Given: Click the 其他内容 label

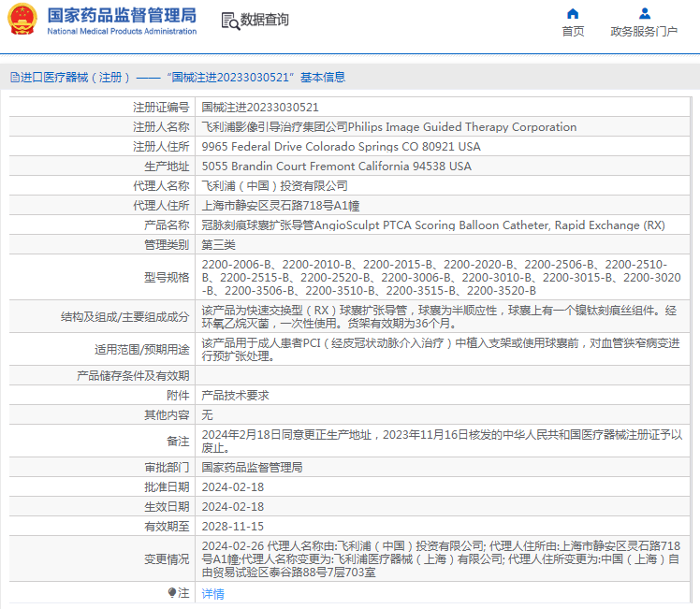Looking at the screenshot, I should click(x=167, y=415).
